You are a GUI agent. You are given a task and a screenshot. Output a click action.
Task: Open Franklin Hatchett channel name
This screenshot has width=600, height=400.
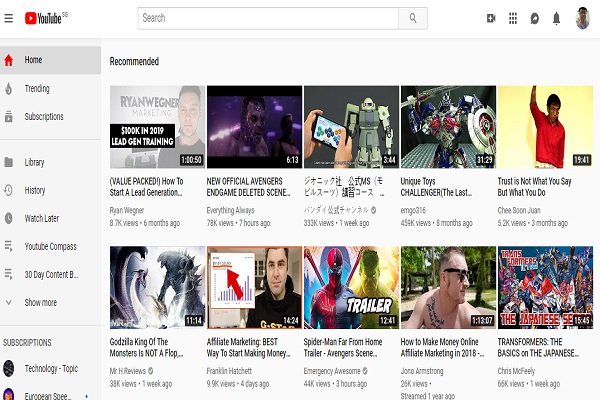[x=229, y=371]
